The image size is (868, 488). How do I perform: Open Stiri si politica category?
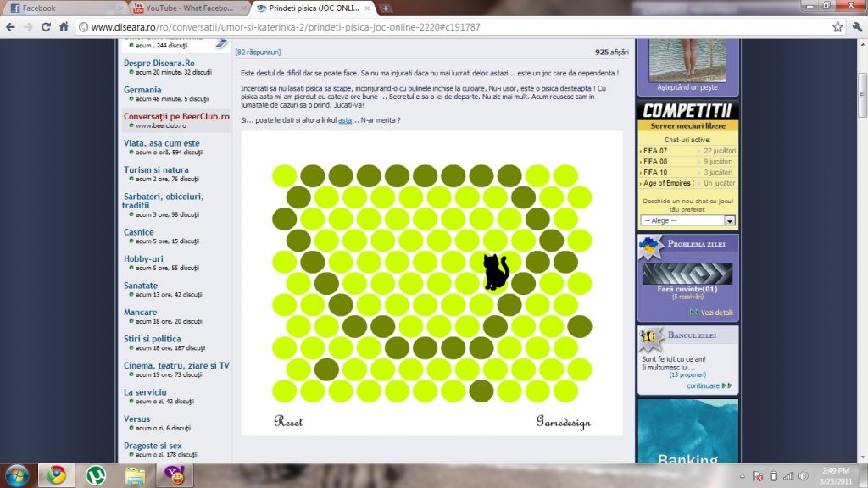point(153,339)
